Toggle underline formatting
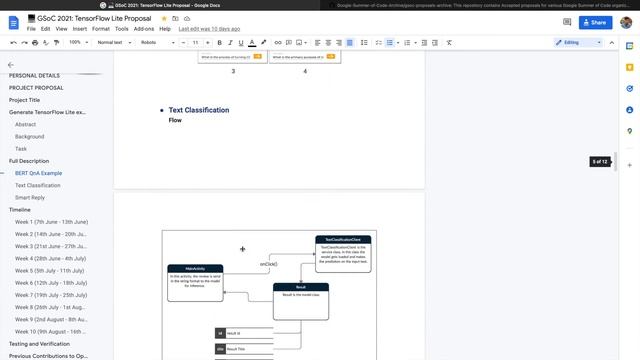 click(x=241, y=42)
